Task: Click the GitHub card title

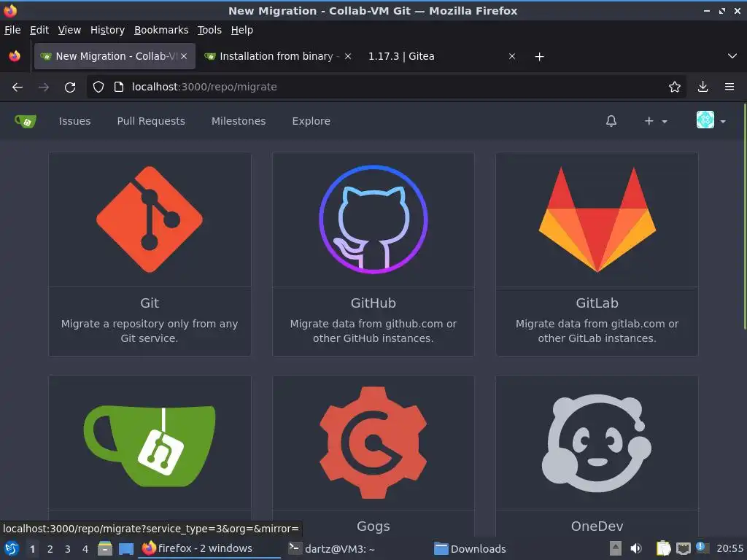Action: (x=373, y=303)
